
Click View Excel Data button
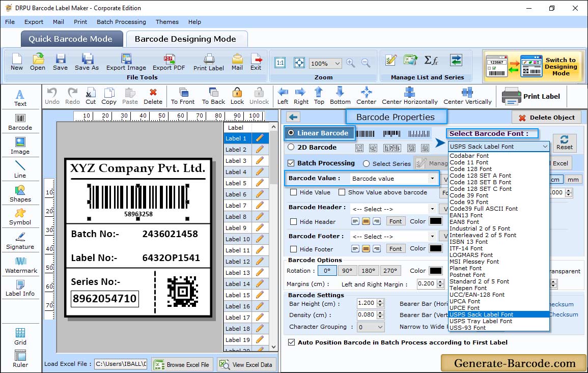[246, 364]
